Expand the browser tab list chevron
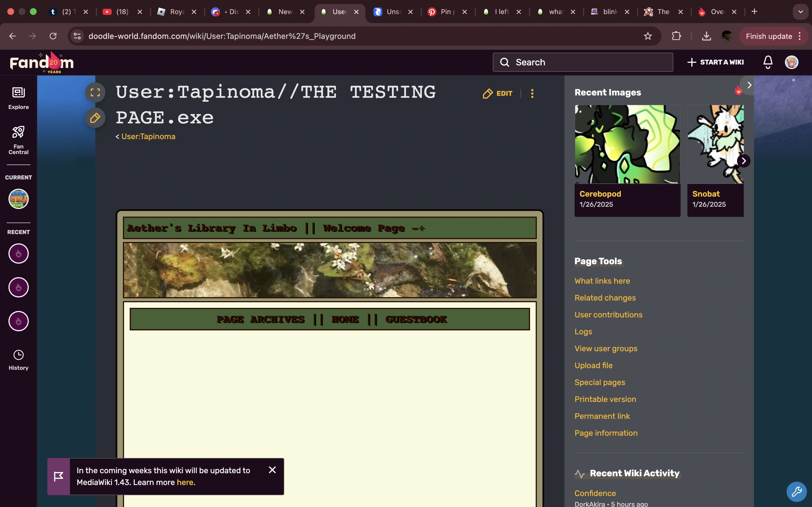The image size is (812, 507). click(801, 12)
